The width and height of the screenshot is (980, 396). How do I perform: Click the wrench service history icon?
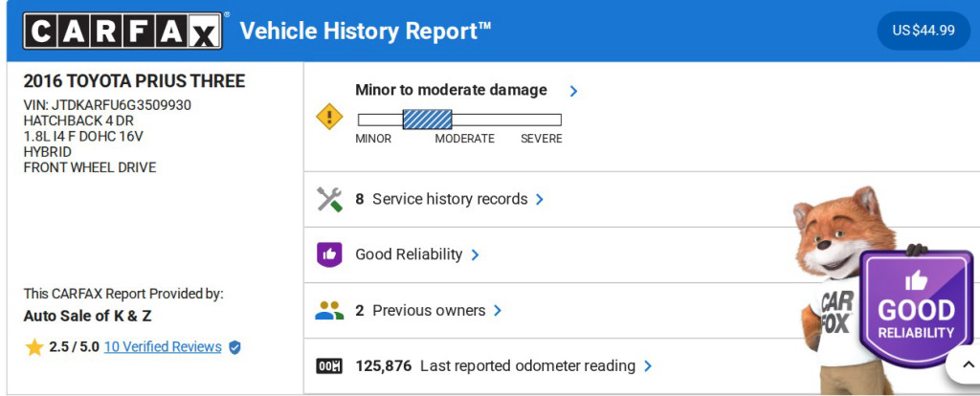click(x=329, y=199)
